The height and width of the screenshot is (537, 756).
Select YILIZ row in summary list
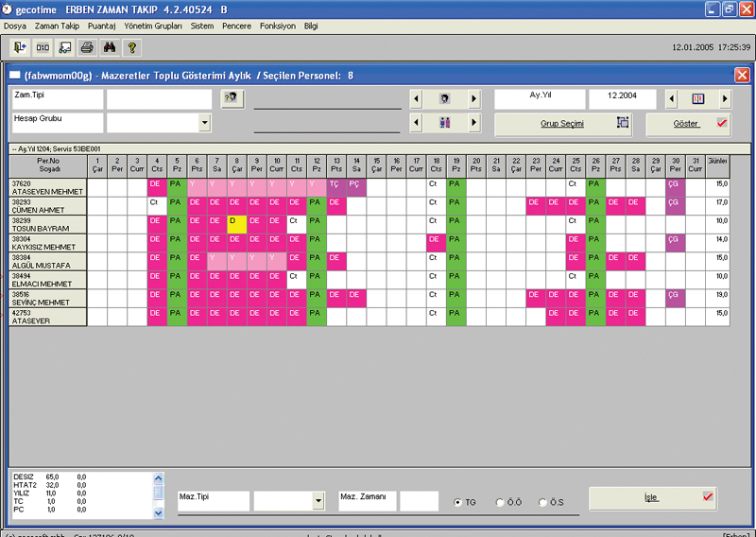point(49,494)
